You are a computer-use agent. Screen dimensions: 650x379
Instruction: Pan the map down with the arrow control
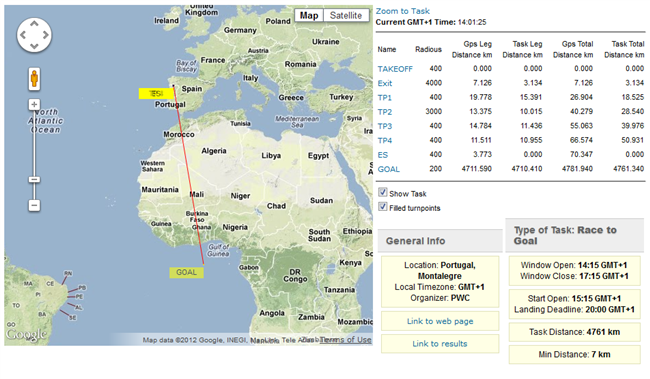[34, 46]
